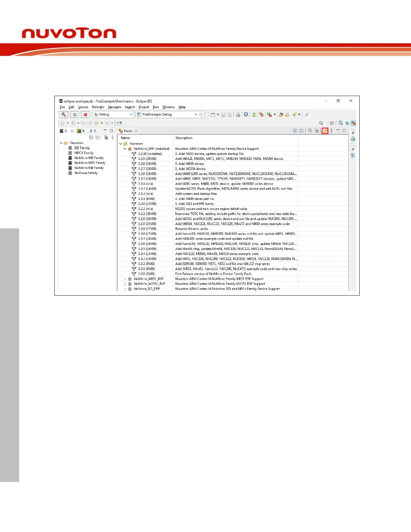Image resolution: width=411 pixels, height=532 pixels.
Task: Click Collapse All in Packs view
Action: (302, 131)
